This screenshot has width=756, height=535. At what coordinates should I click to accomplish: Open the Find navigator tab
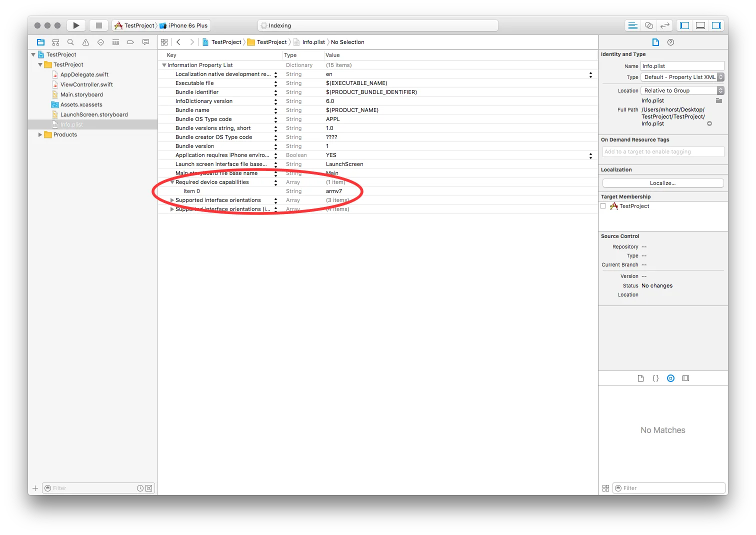(x=70, y=42)
